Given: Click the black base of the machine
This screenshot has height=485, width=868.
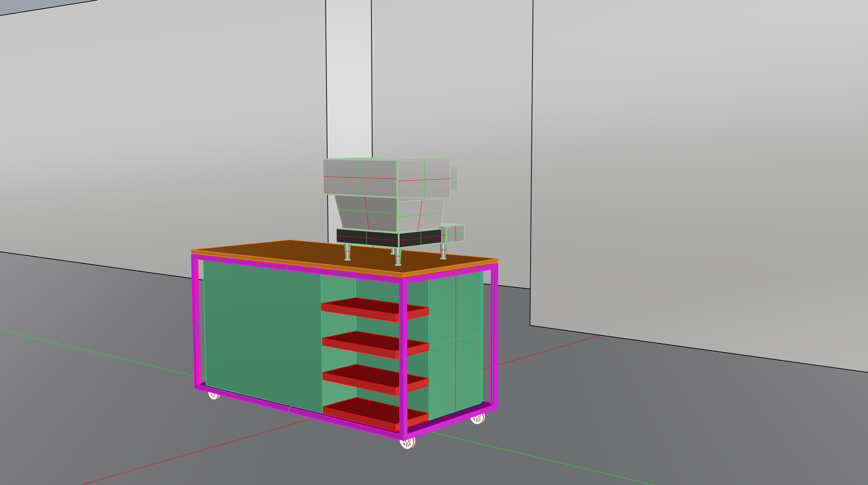Looking at the screenshot, I should [389, 238].
